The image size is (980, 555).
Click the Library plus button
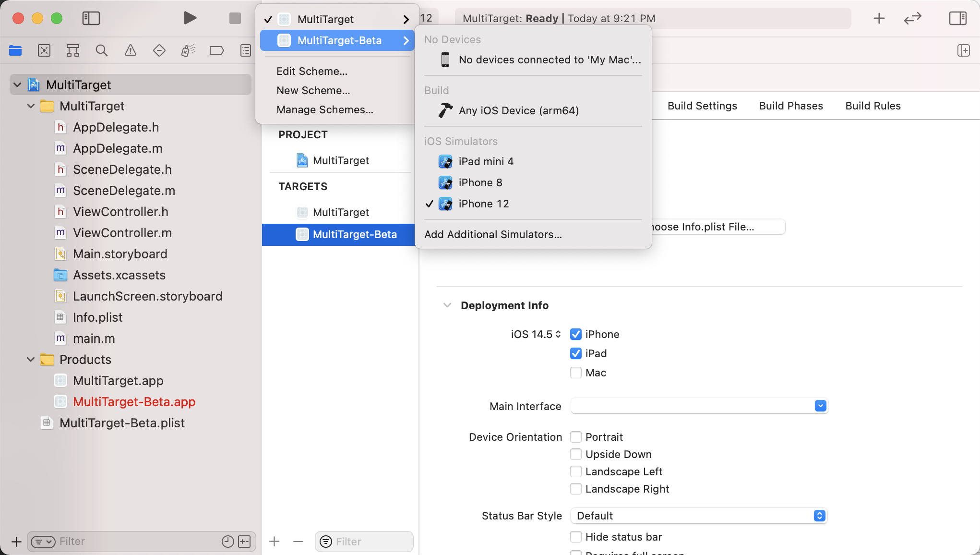point(879,18)
